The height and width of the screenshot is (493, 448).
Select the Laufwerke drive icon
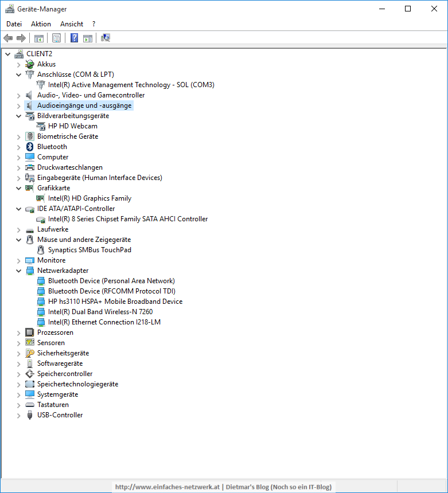coord(30,230)
